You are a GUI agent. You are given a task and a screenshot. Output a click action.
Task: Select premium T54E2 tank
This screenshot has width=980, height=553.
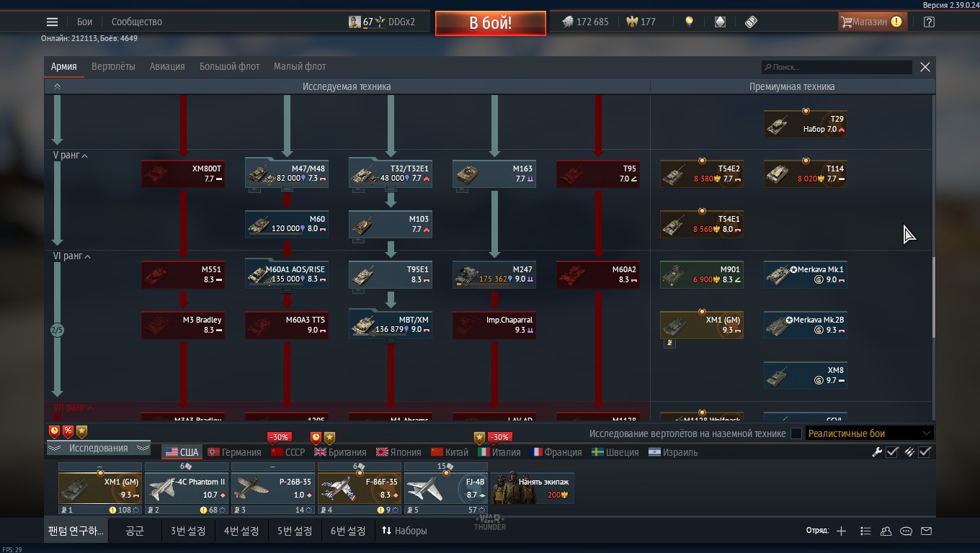pos(702,174)
